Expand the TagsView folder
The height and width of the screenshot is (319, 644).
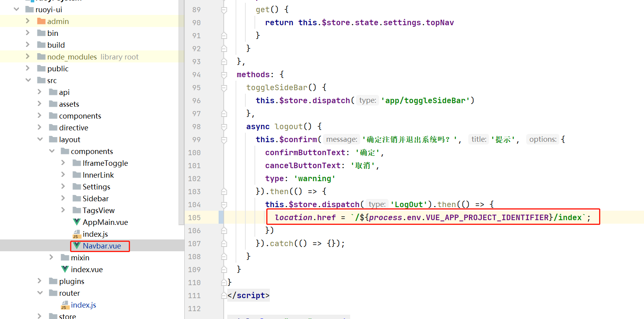[x=63, y=210]
